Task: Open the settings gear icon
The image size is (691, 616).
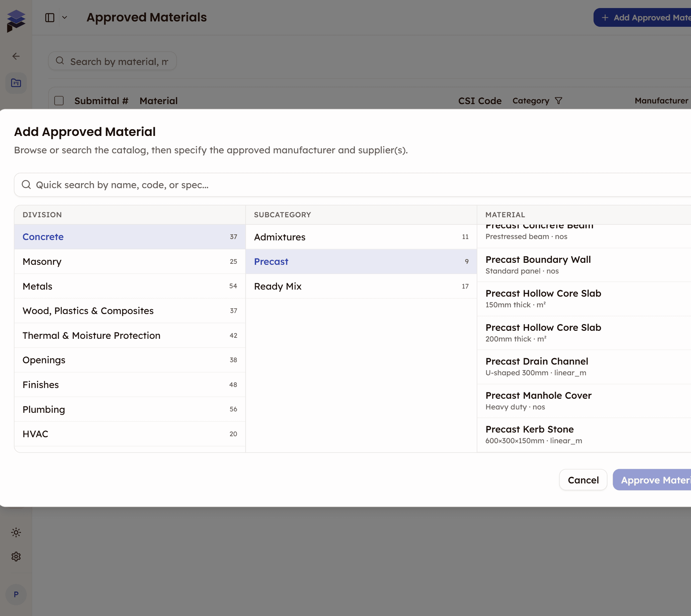Action: pos(16,557)
